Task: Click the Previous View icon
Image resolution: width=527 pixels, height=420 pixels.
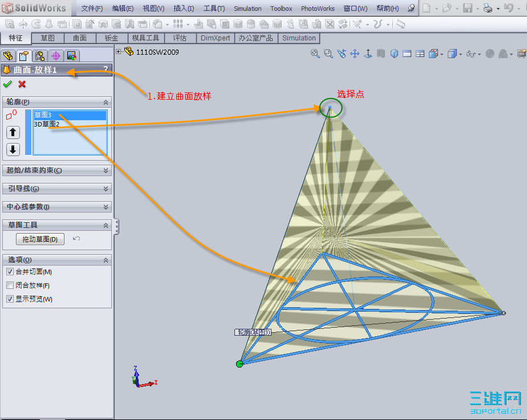Action: [x=342, y=54]
